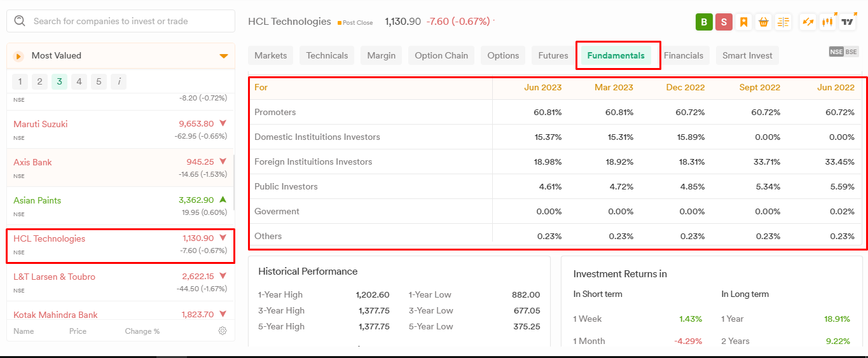868x358 pixels.
Task: Click Maruti Suzuki red down arrow
Action: 223,123
